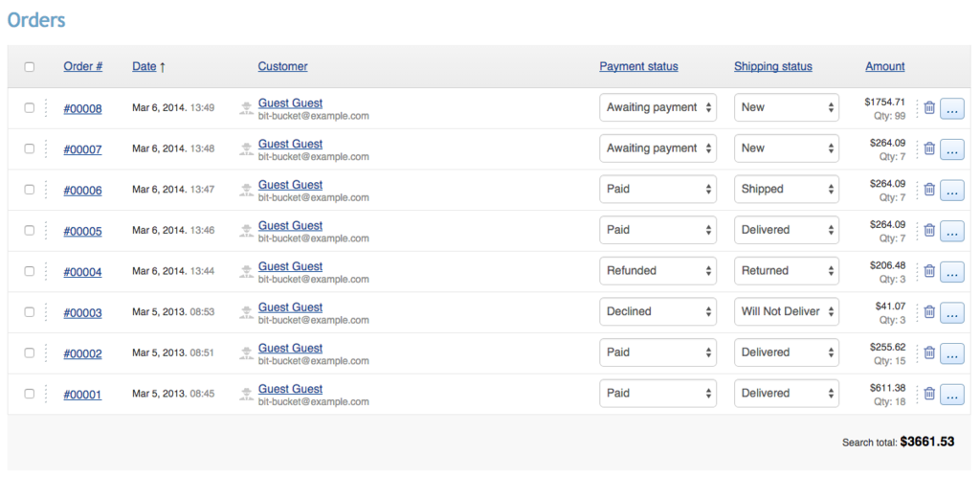The height and width of the screenshot is (477, 980).
Task: Expand shipping status dropdown showing Shipped
Action: click(x=787, y=190)
